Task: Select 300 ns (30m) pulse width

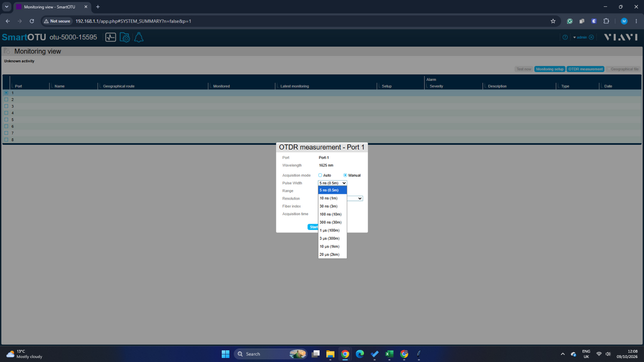Action: tap(333, 222)
